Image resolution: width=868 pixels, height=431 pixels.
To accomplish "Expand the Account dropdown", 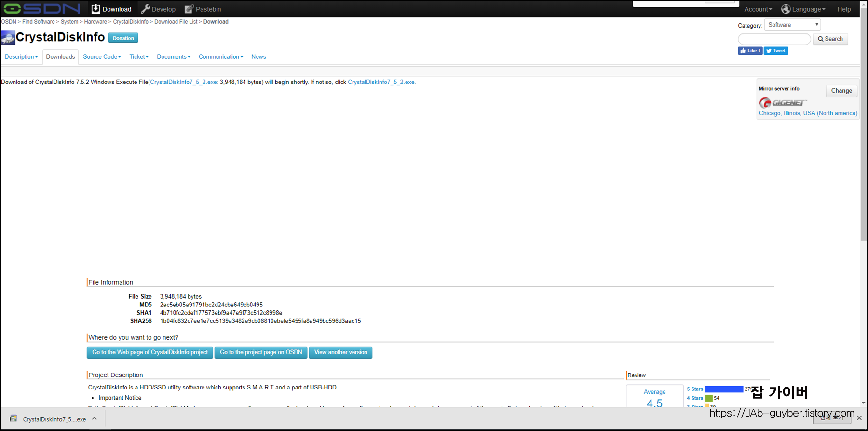I will pos(758,9).
